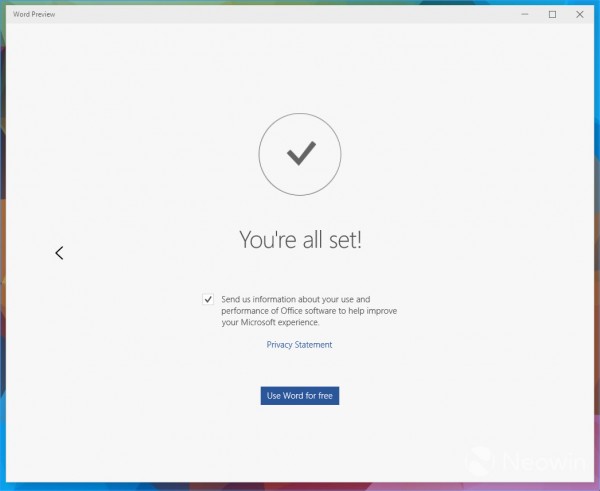Minimize the Word Preview window

pyautogui.click(x=525, y=14)
